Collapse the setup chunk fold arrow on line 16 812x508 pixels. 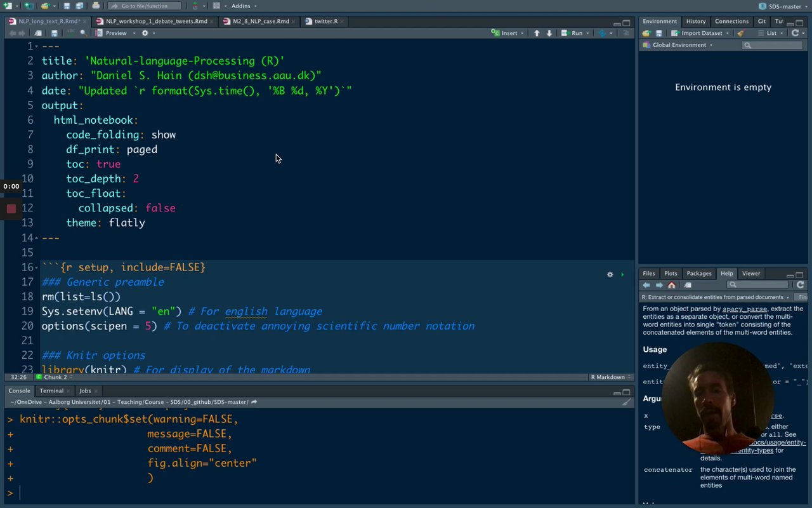pyautogui.click(x=37, y=267)
